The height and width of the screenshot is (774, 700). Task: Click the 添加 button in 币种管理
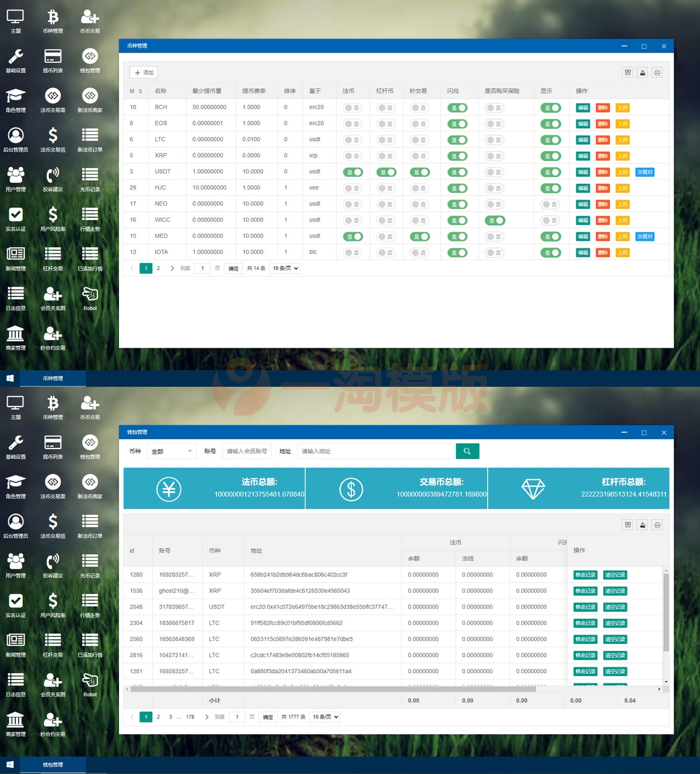tap(143, 73)
